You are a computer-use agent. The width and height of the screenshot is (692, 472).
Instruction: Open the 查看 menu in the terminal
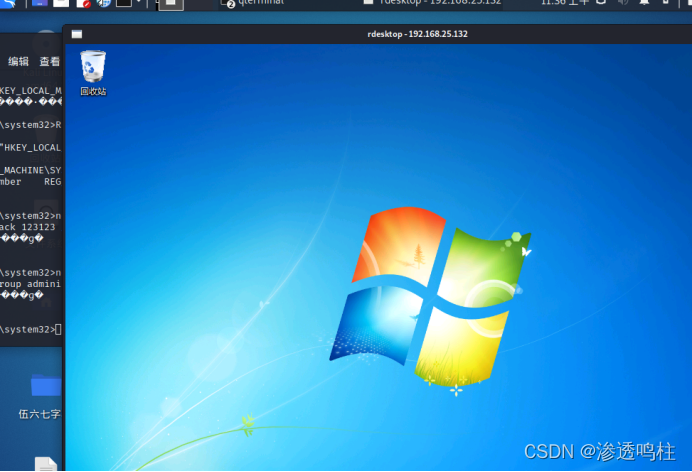(x=49, y=61)
